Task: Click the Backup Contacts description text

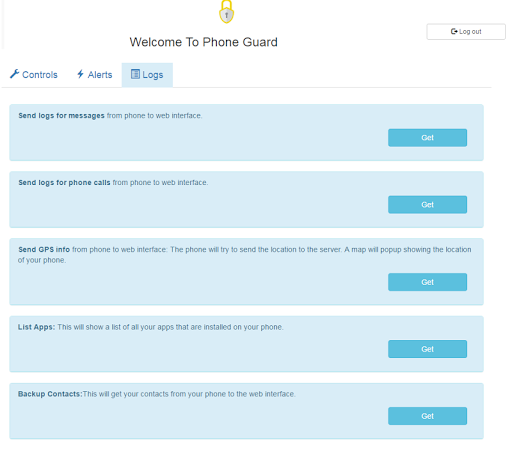Action: click(157, 394)
